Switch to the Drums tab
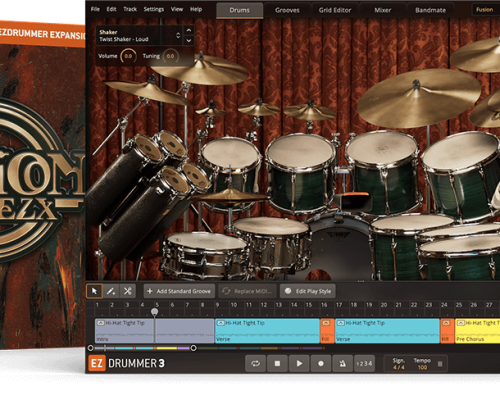Viewport: 500px width, 400px height. 239,10
